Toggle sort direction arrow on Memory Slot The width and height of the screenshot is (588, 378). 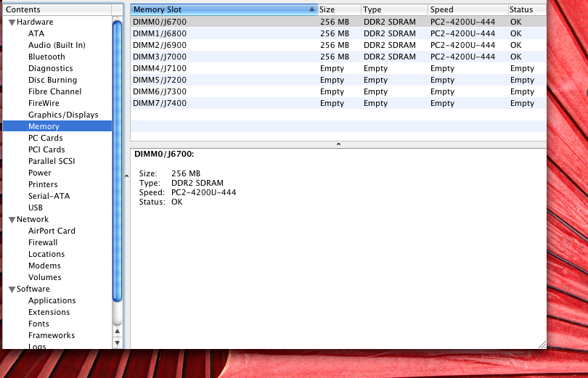click(311, 9)
